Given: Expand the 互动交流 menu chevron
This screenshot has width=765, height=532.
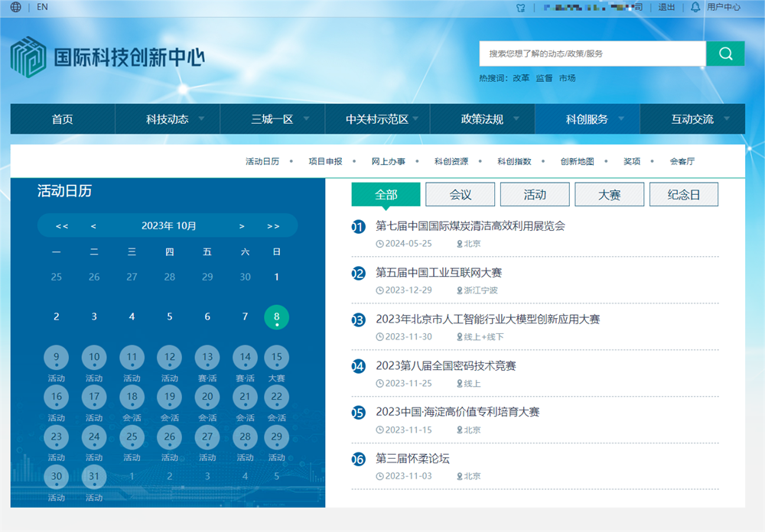Looking at the screenshot, I should click(x=728, y=119).
